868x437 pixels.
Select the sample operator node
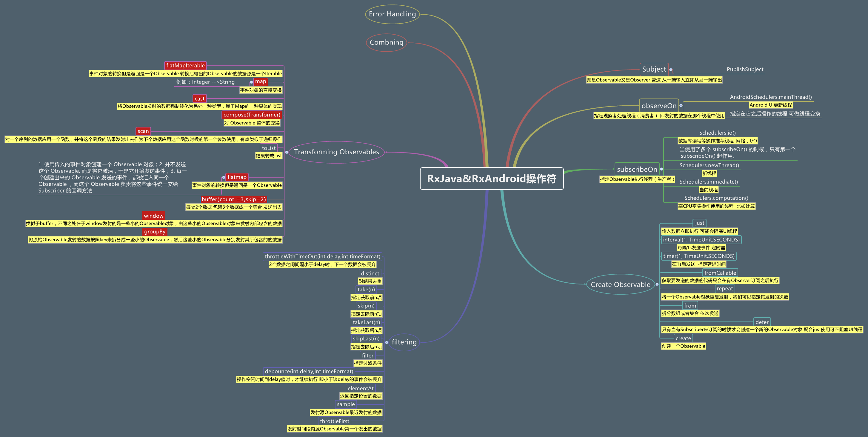(x=346, y=404)
